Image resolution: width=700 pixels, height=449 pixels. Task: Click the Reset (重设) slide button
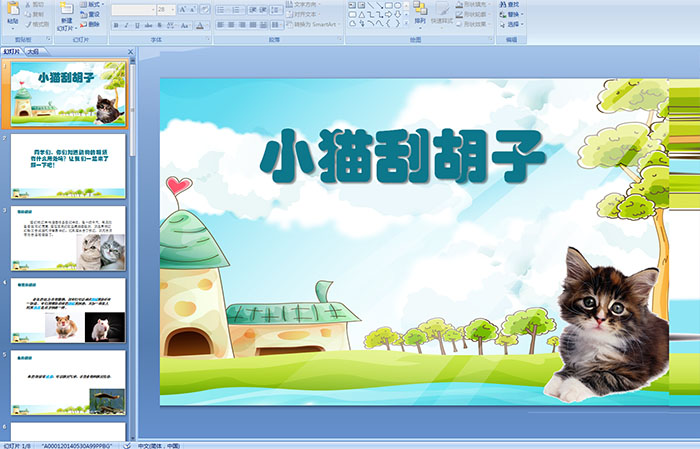click(x=93, y=14)
